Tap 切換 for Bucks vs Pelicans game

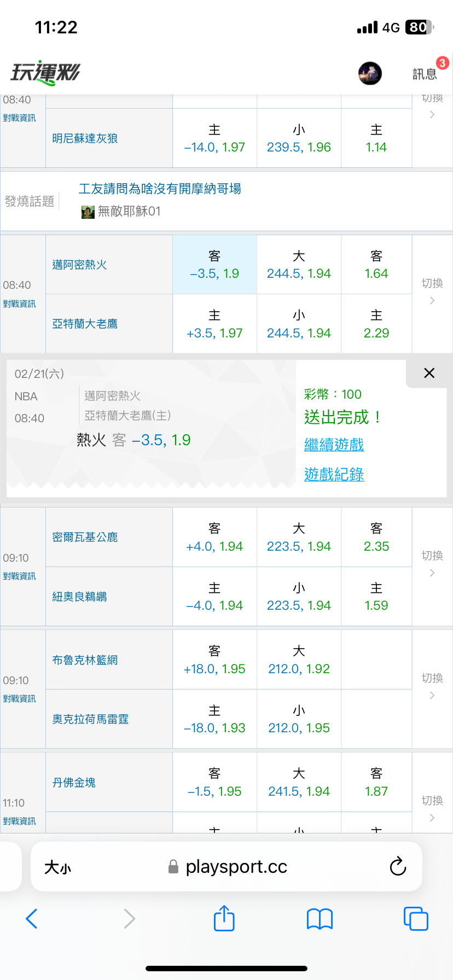pyautogui.click(x=432, y=564)
